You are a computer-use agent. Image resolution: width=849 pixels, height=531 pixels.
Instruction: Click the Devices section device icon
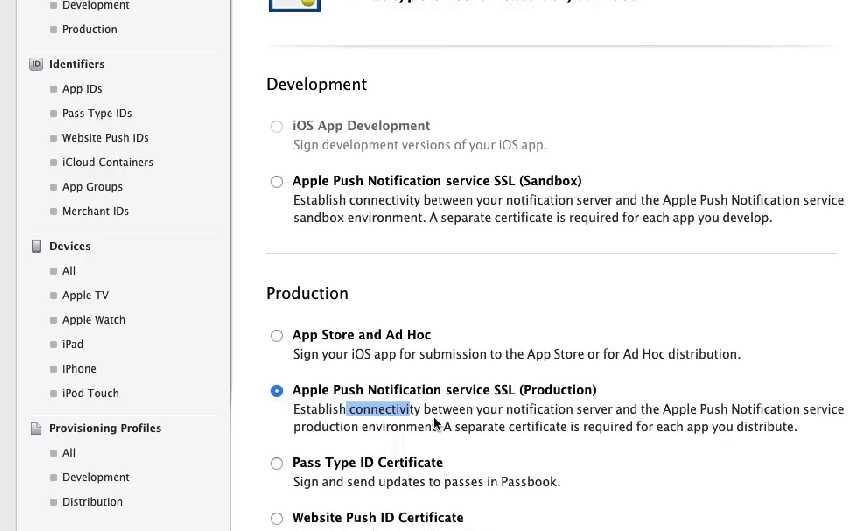tap(37, 246)
